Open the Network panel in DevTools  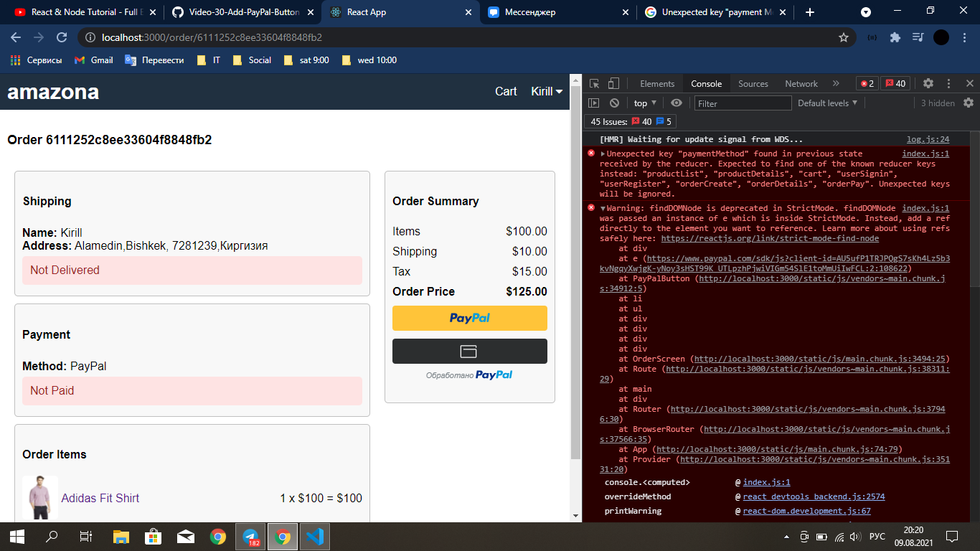(x=801, y=83)
